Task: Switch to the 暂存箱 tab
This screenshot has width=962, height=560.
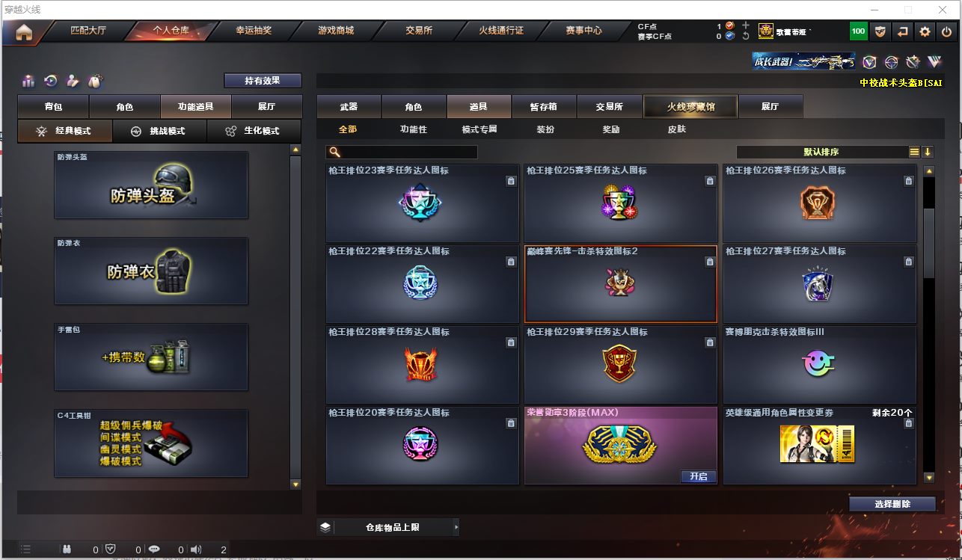Action: (544, 107)
